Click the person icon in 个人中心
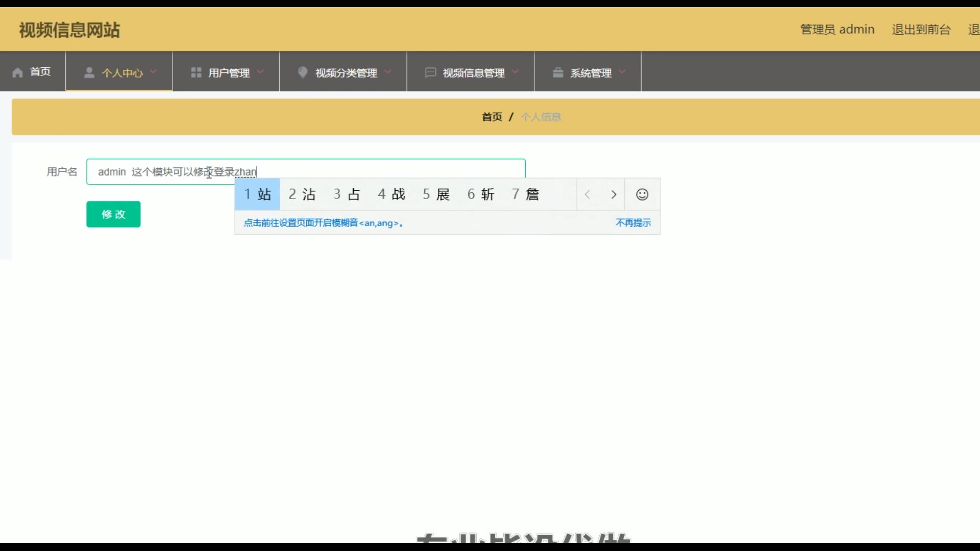The height and width of the screenshot is (551, 980). pyautogui.click(x=89, y=72)
